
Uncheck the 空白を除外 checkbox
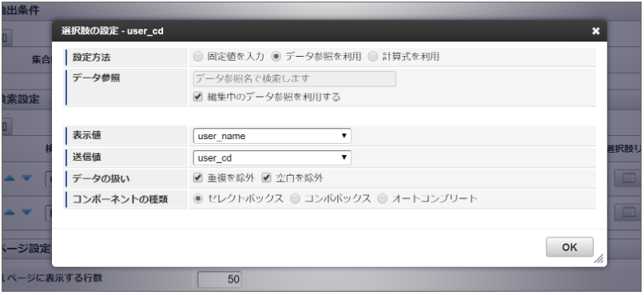(267, 178)
